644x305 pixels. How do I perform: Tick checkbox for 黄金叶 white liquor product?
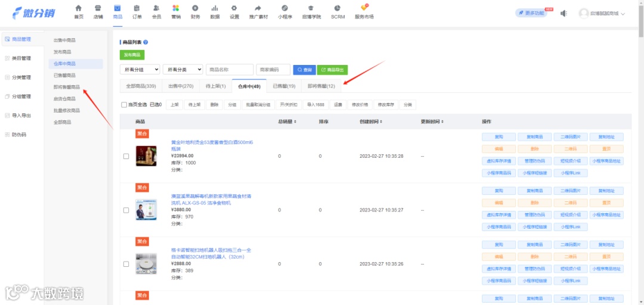coord(126,156)
